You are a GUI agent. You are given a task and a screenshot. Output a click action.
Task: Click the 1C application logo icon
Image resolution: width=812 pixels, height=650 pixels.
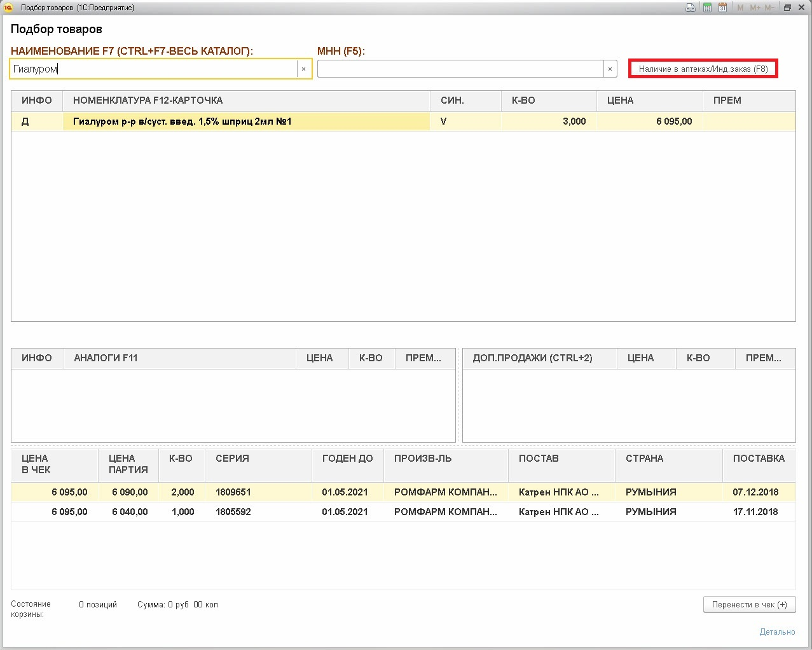pyautogui.click(x=8, y=8)
